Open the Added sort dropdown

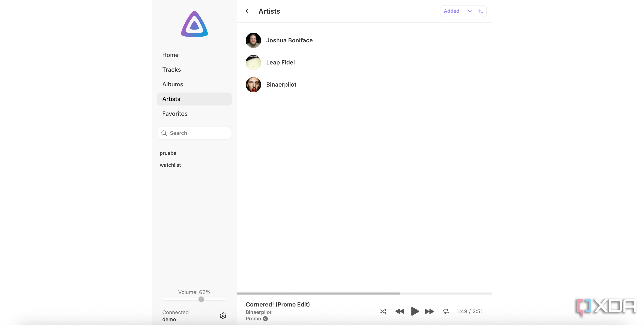[457, 11]
